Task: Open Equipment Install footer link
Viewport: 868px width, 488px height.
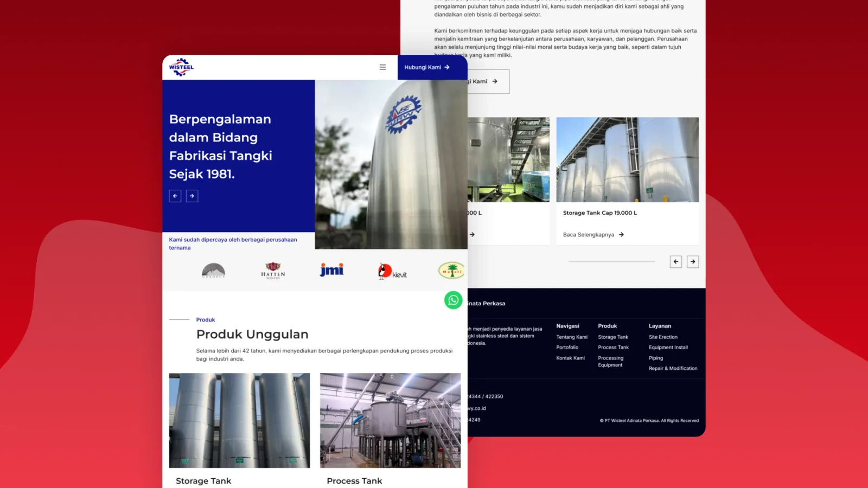Action: point(668,348)
